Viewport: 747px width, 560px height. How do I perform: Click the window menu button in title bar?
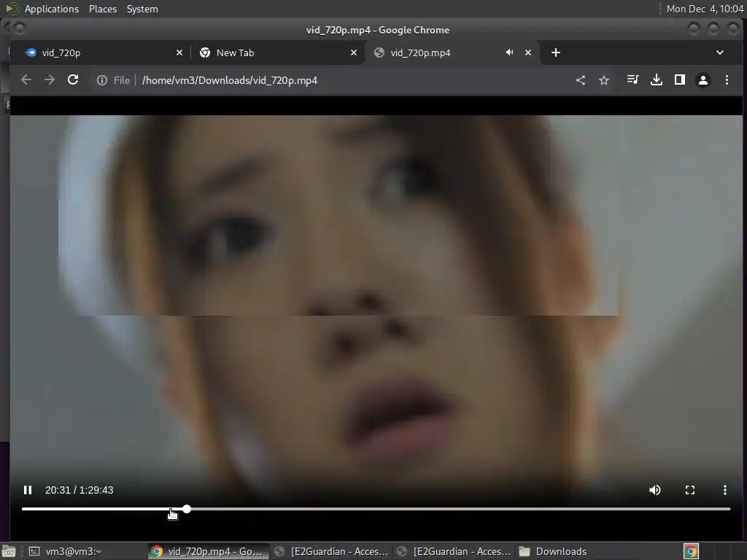click(19, 28)
